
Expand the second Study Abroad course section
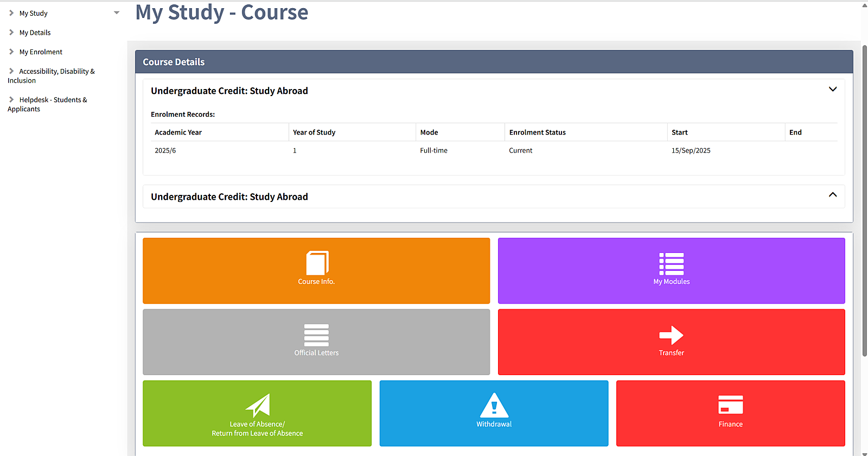[833, 195]
